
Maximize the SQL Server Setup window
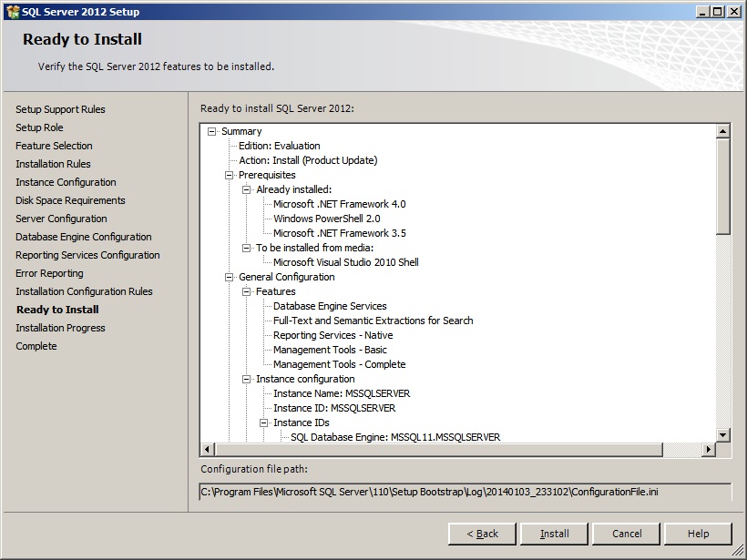pyautogui.click(x=719, y=11)
